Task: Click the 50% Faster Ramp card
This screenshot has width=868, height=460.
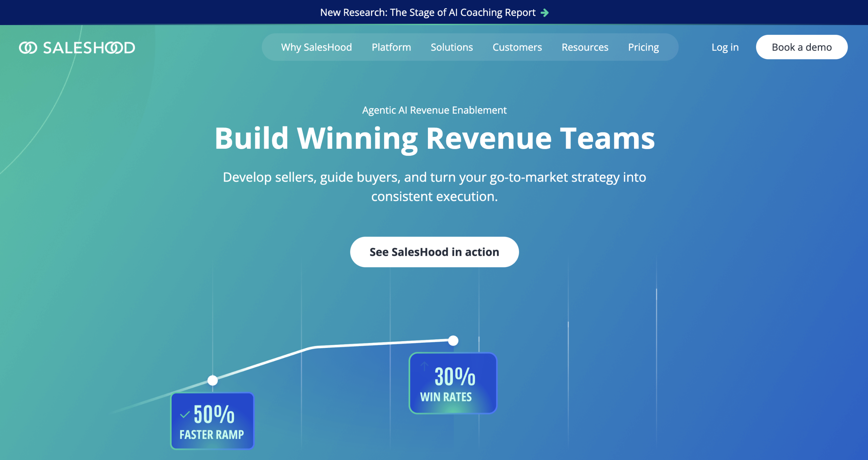Action: click(x=212, y=421)
